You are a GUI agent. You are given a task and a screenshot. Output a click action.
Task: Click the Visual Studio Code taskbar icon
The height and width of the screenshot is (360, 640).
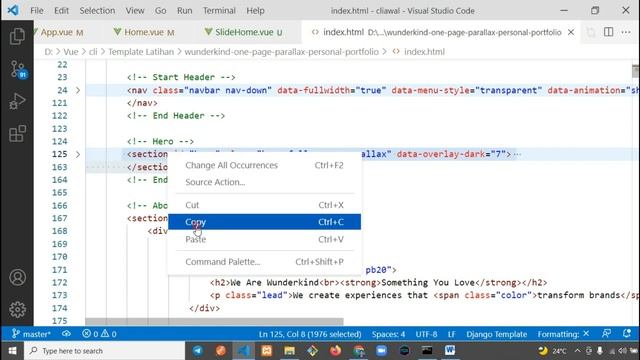pyautogui.click(x=244, y=351)
